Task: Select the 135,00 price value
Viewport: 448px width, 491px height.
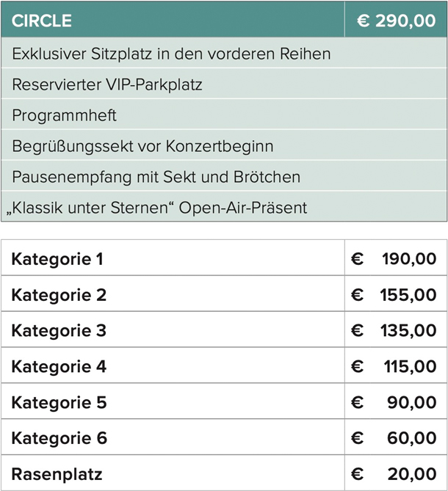Action: pyautogui.click(x=408, y=331)
